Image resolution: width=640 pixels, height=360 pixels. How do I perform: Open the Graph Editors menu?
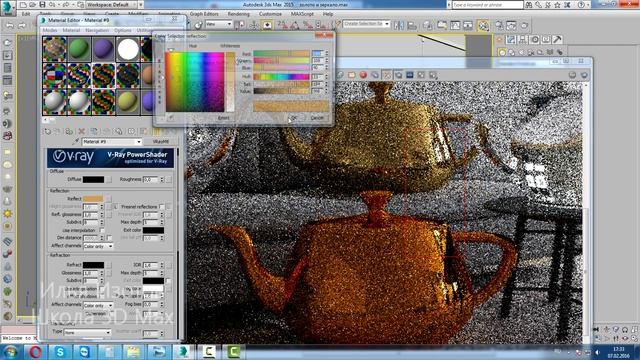point(204,14)
